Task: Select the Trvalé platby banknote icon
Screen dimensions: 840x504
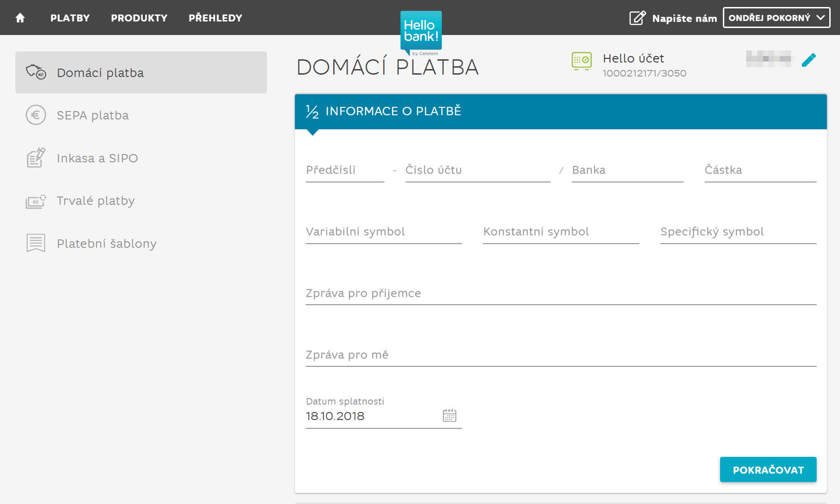Action: tap(35, 201)
